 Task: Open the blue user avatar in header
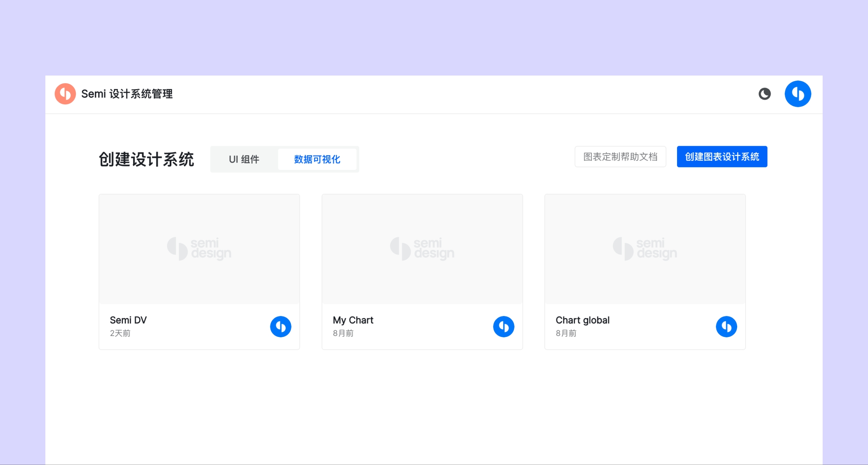click(x=798, y=94)
